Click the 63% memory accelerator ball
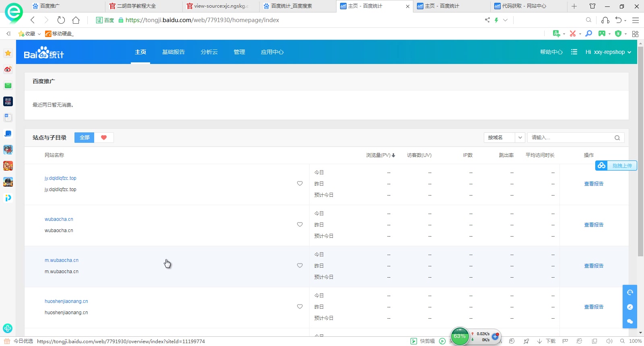644x346 pixels. pyautogui.click(x=460, y=336)
